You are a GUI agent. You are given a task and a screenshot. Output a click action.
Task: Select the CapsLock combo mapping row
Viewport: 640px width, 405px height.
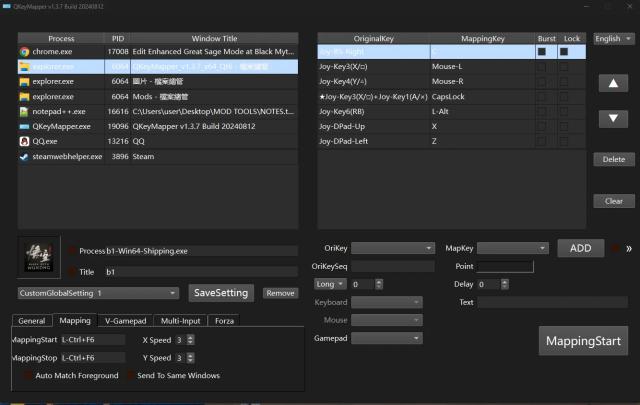click(451, 97)
